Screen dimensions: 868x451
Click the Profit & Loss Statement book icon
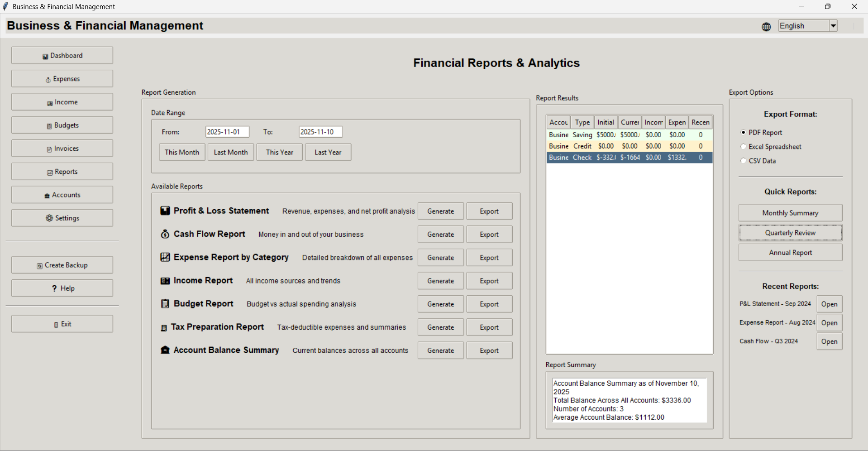pos(165,211)
